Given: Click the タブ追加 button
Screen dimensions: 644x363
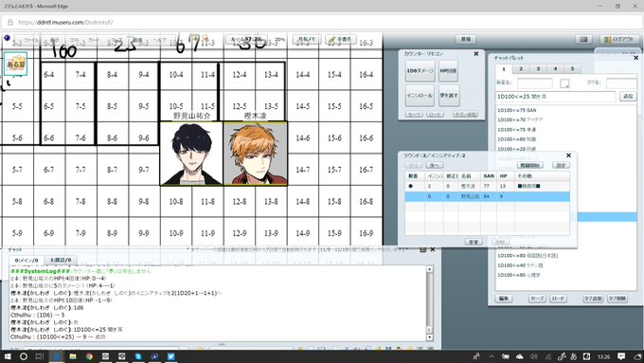Looking at the screenshot, I should click(593, 299).
